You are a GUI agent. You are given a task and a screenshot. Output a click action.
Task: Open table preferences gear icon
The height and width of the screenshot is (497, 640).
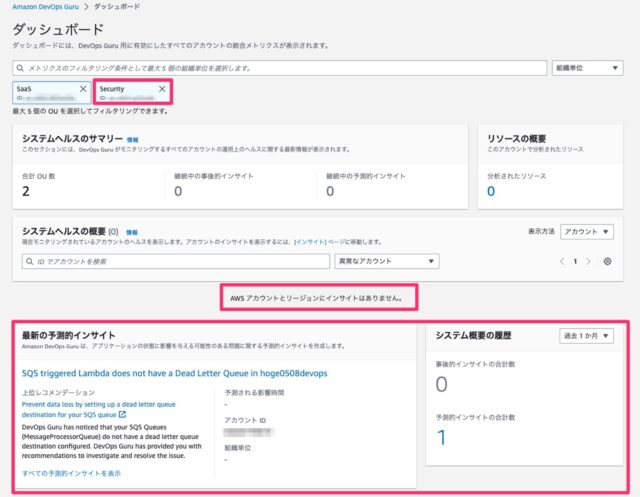[x=607, y=261]
